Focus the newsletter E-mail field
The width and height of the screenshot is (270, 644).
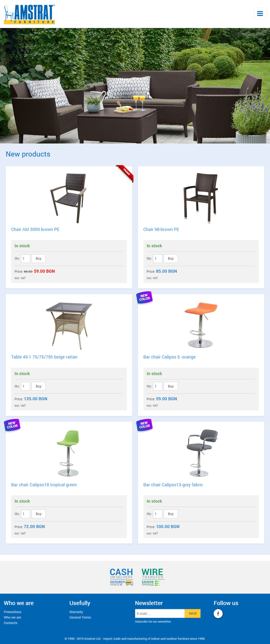(160, 613)
